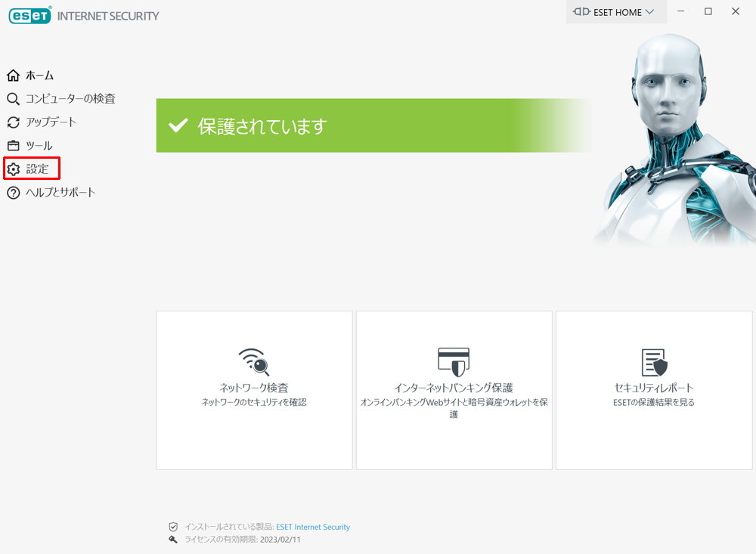Open コンピューターの検査 in the sidebar
Screen dimensions: 756x554
point(70,99)
